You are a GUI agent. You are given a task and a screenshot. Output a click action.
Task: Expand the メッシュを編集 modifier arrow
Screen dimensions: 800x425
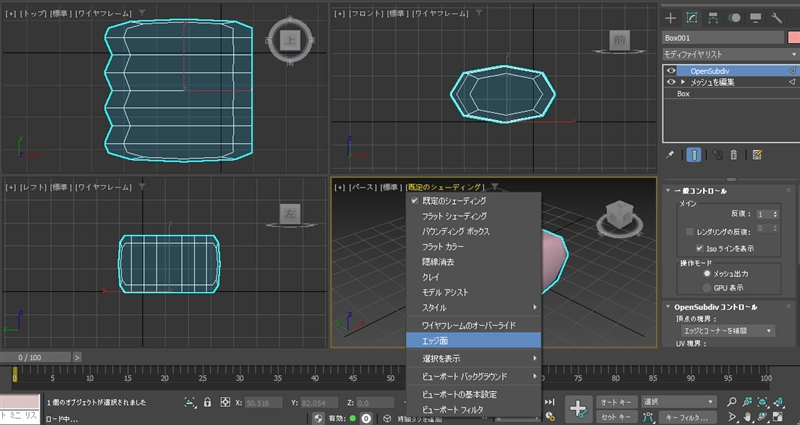coord(683,82)
